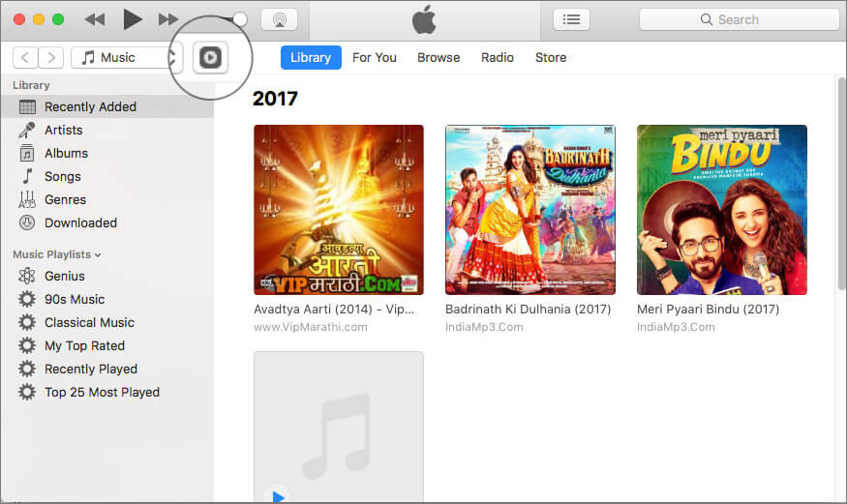Click the Songs music note icon
Image resolution: width=847 pixels, height=504 pixels.
(x=27, y=176)
